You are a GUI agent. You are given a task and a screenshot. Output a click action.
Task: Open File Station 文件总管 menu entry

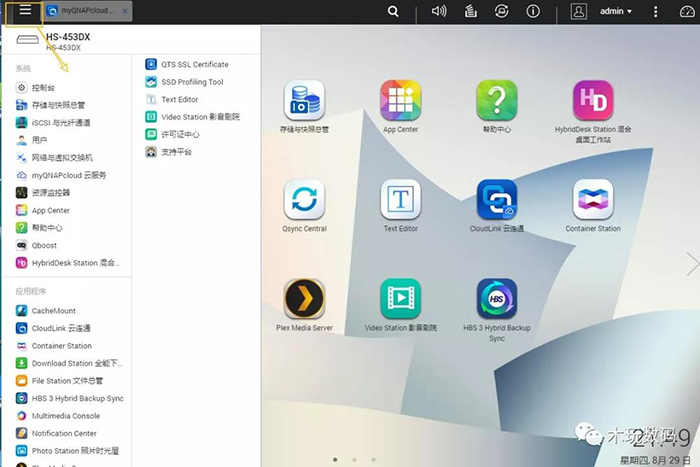pos(59,381)
